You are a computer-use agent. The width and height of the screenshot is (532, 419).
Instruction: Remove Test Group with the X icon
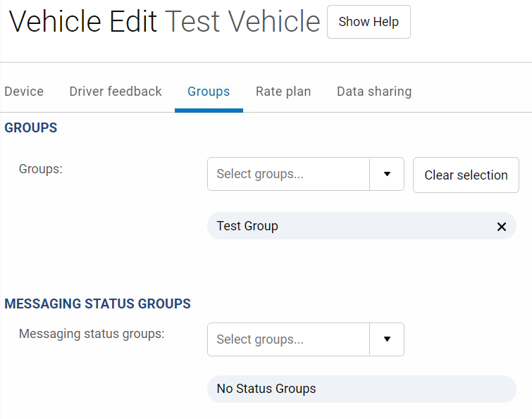tap(502, 227)
